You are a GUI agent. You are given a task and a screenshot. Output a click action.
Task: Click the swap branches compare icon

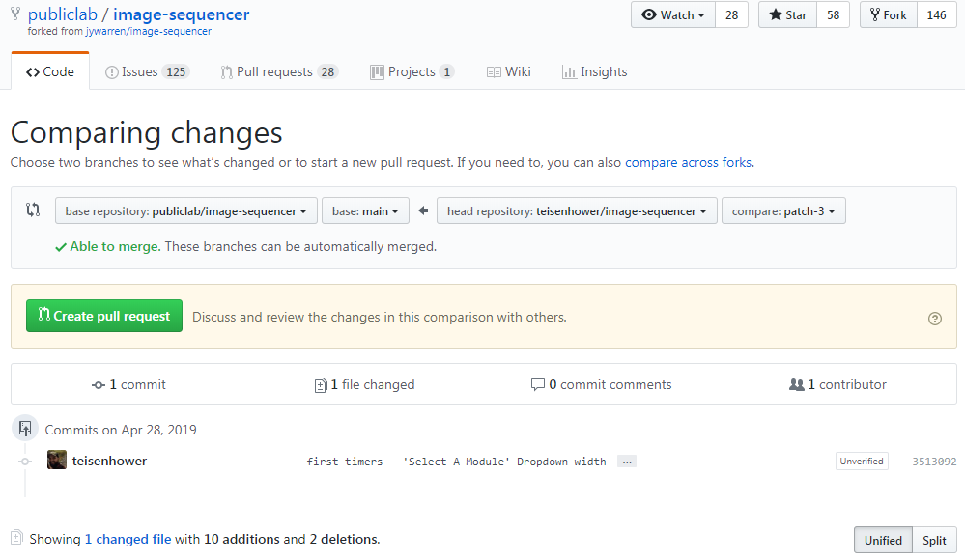33,210
